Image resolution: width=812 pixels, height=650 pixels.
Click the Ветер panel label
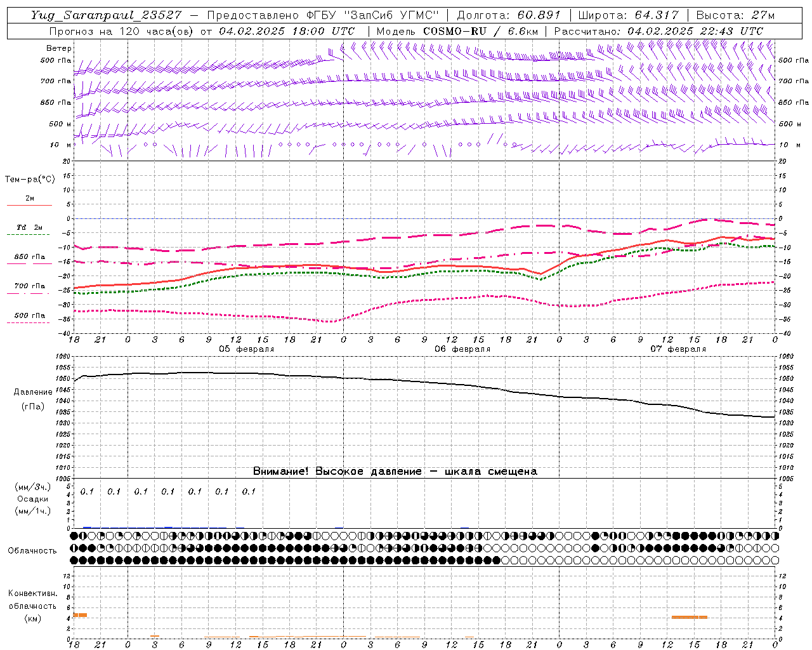[59, 48]
